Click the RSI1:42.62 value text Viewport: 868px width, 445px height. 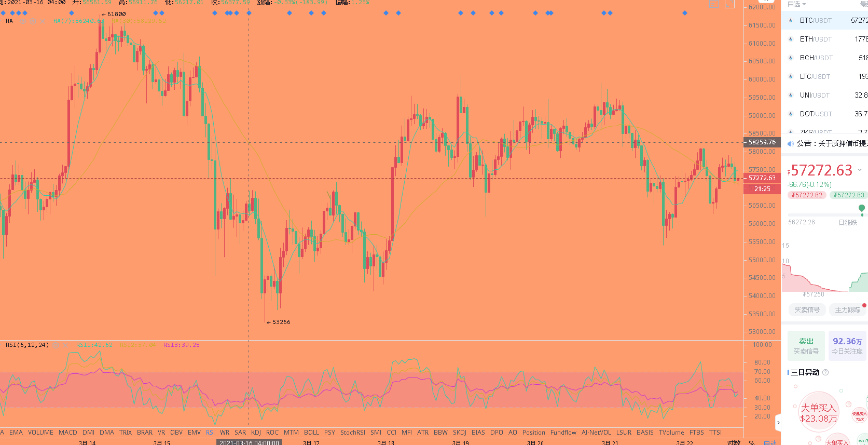point(94,345)
